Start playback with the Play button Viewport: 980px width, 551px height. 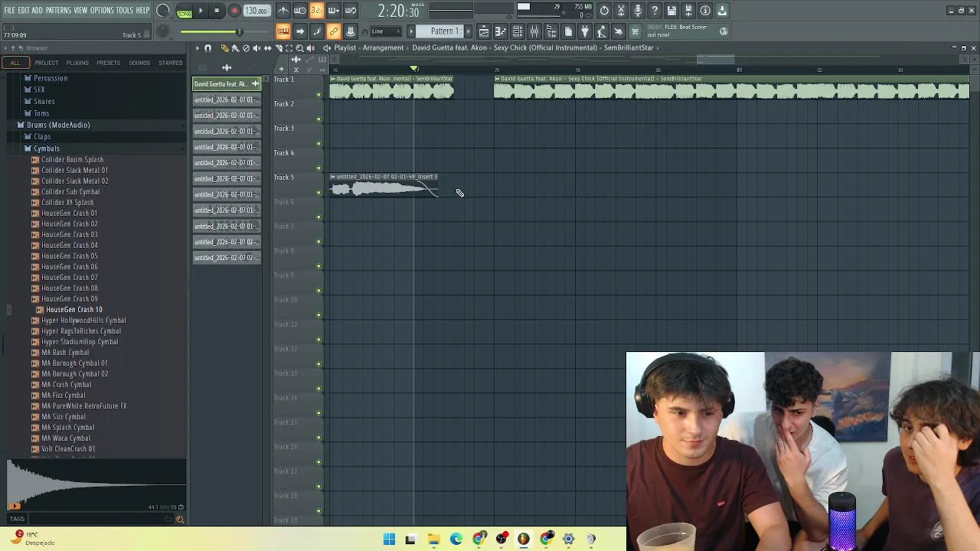[x=201, y=11]
